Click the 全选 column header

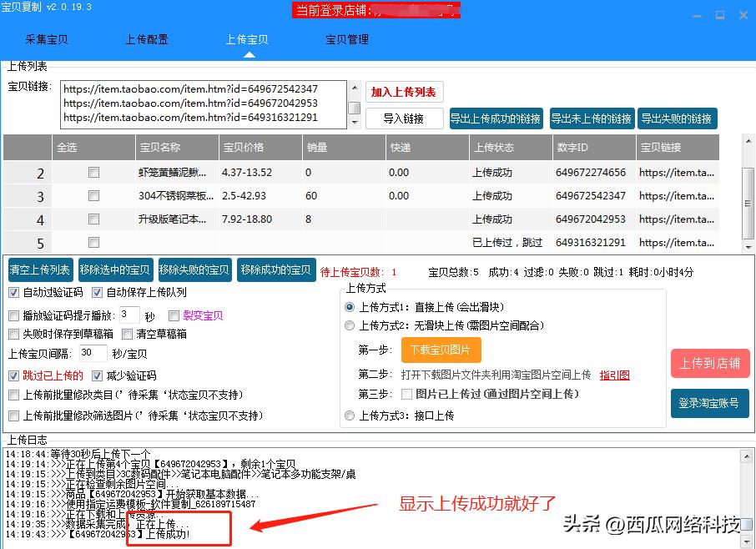pyautogui.click(x=94, y=148)
